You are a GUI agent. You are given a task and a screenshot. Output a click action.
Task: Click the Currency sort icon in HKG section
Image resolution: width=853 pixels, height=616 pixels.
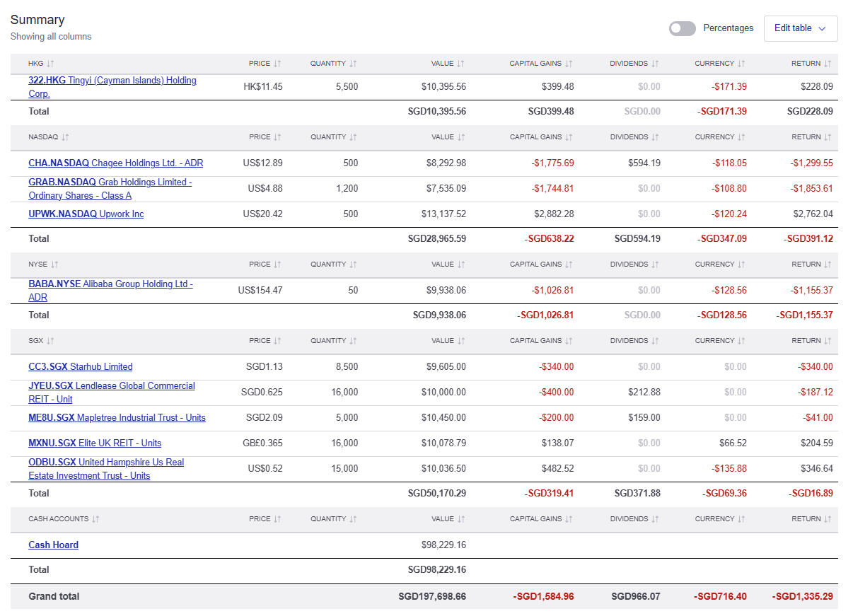[741, 64]
